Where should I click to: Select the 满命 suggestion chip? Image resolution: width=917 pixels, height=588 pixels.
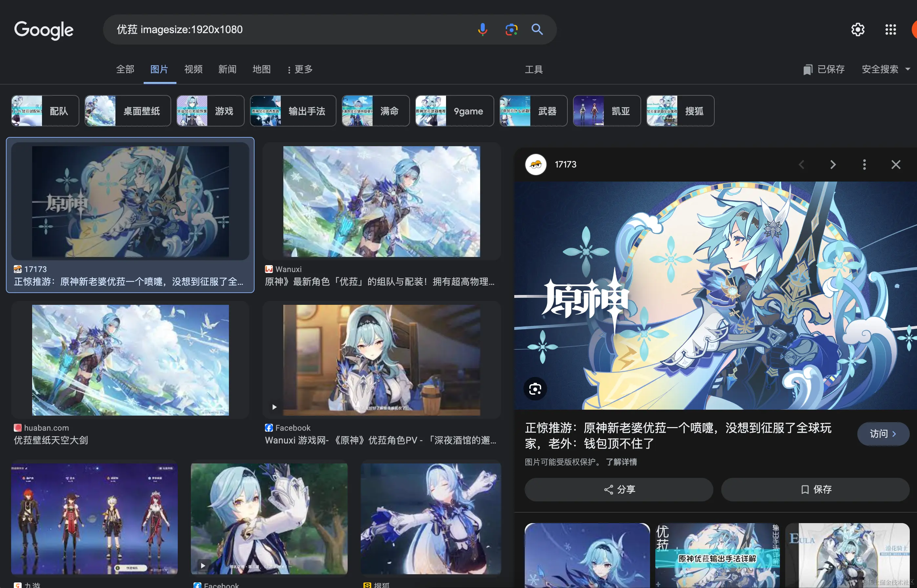point(376,111)
